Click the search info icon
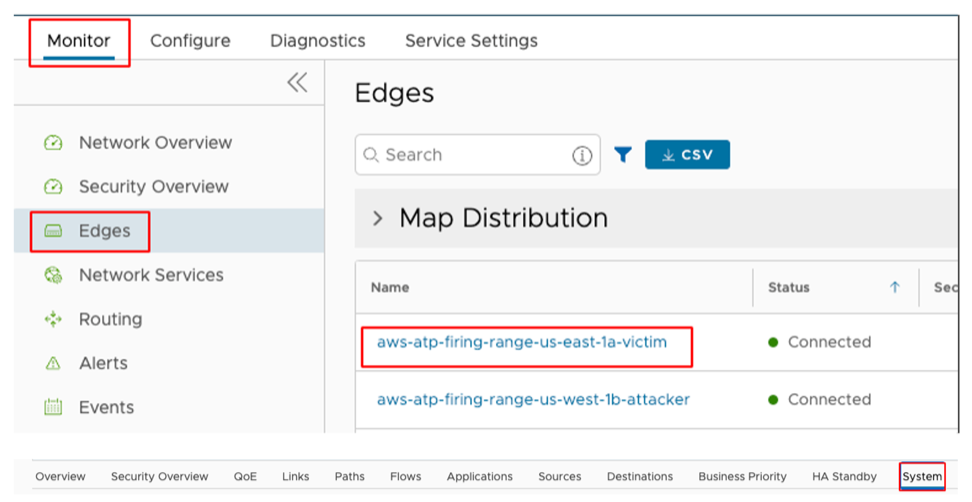Screen dimensions: 972x502 581,155
